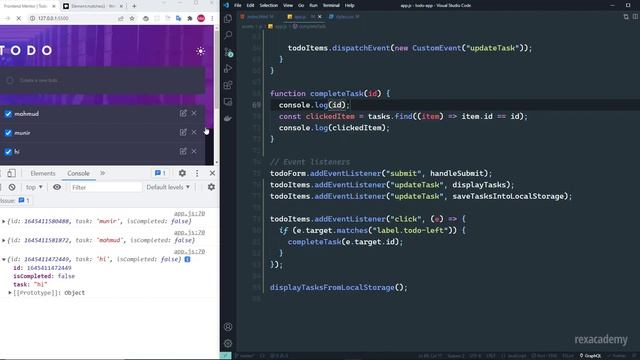Open the View menu in VS Code
Image resolution: width=640 pixels, height=360 pixels.
point(288,5)
